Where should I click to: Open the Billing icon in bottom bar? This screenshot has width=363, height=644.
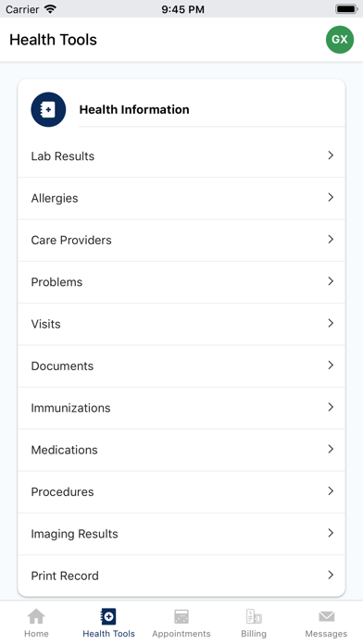click(x=254, y=616)
